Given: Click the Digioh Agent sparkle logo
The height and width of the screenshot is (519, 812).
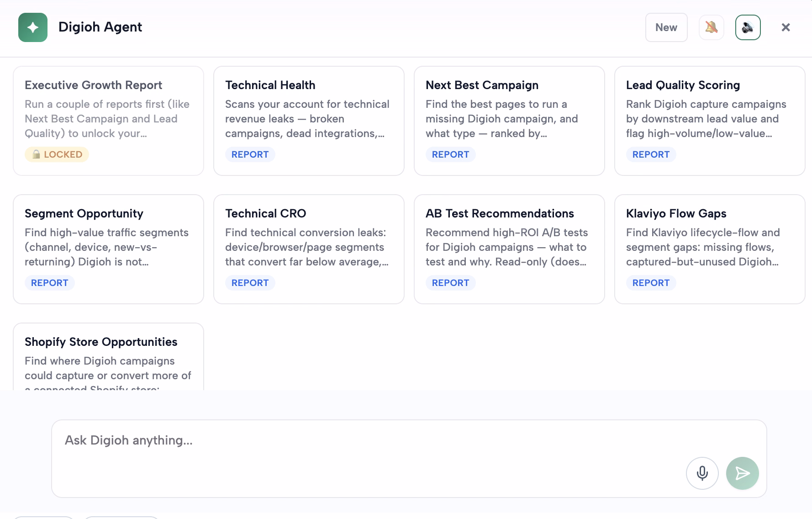Looking at the screenshot, I should 33,27.
